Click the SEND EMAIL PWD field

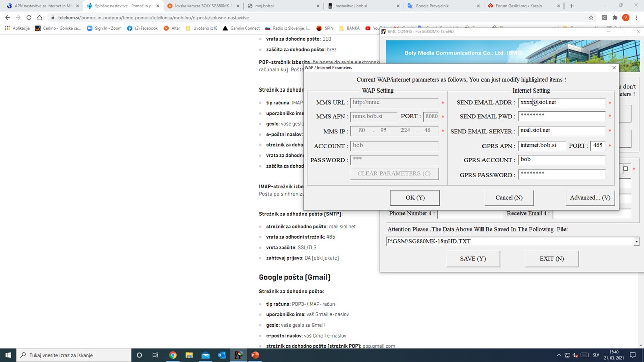point(561,117)
